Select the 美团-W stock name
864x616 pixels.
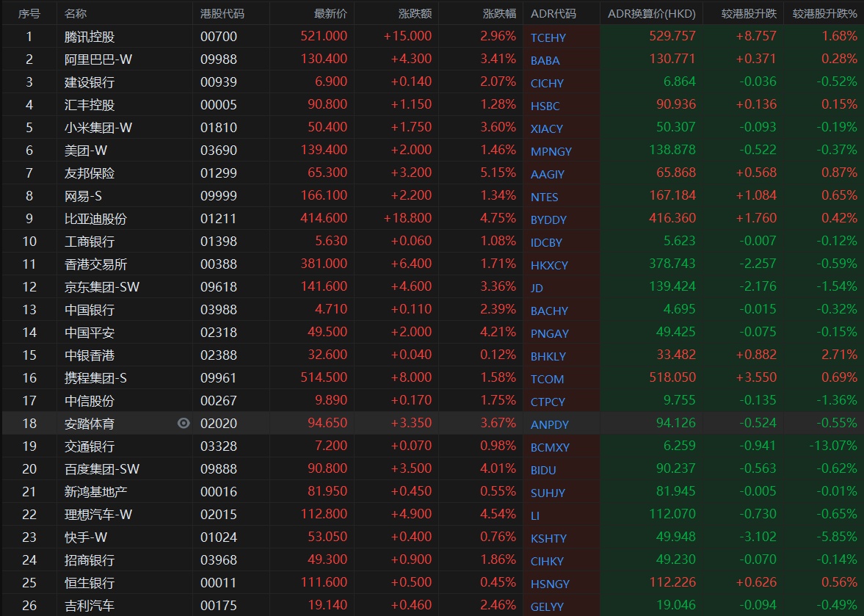click(x=85, y=150)
